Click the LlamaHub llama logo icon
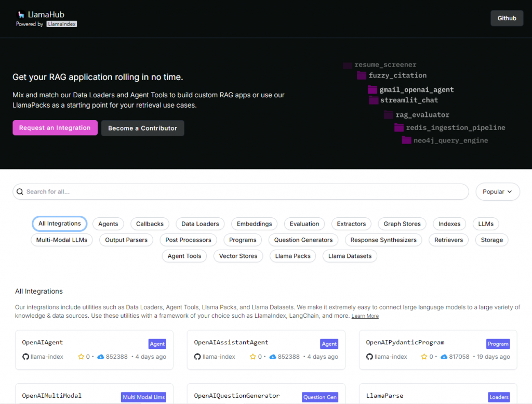This screenshot has width=532, height=404. [21, 15]
